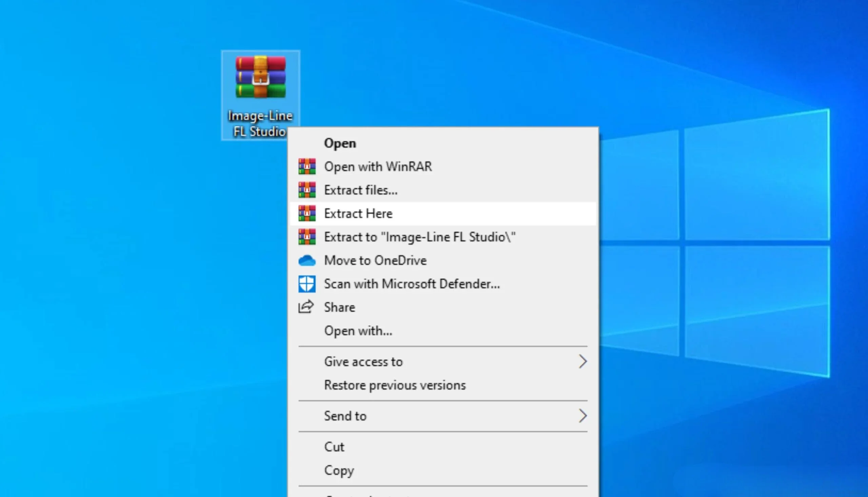Expand the Send to chevron arrow

point(583,416)
